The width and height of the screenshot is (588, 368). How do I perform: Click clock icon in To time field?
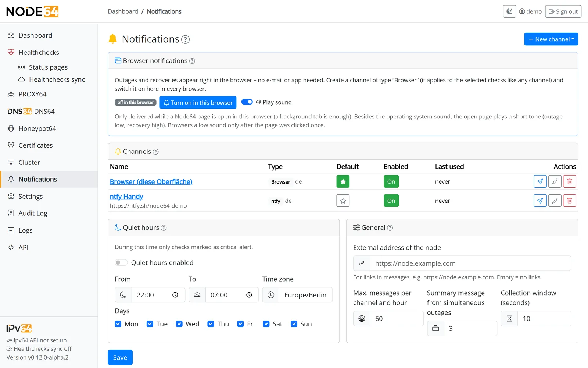249,295
